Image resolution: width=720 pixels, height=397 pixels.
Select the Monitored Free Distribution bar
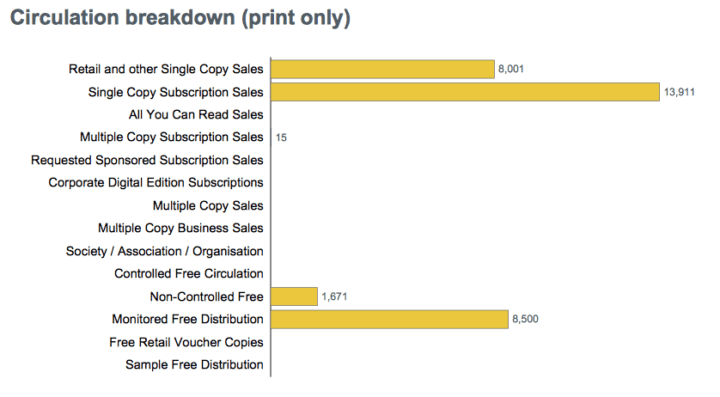pos(389,319)
